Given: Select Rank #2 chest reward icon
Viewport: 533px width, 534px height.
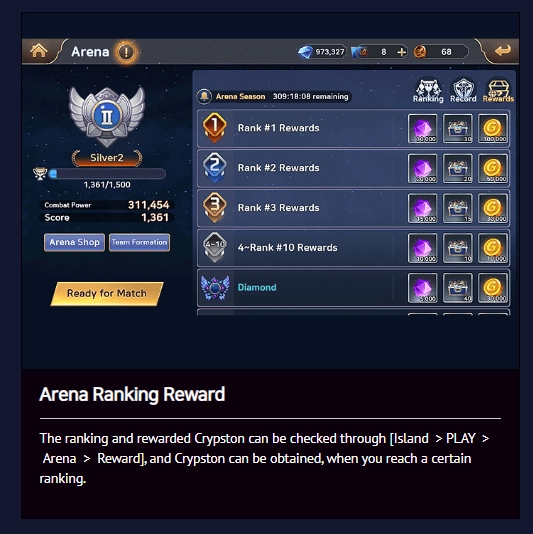Looking at the screenshot, I should coord(457,168).
